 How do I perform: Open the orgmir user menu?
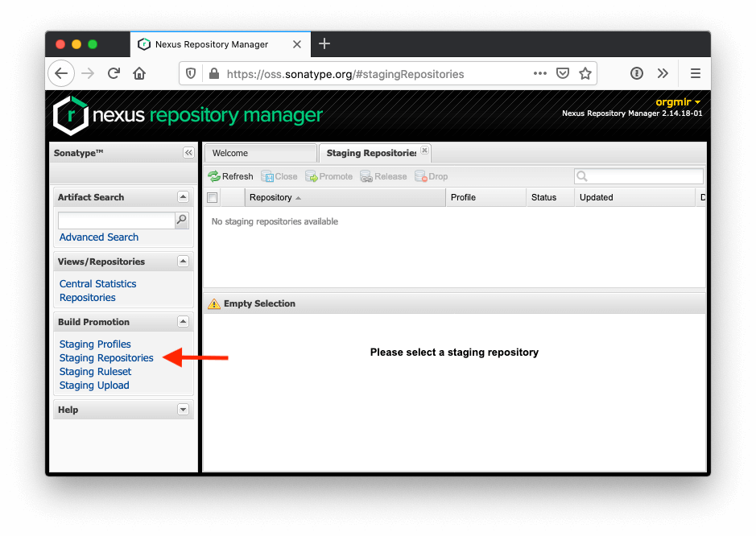pos(675,102)
